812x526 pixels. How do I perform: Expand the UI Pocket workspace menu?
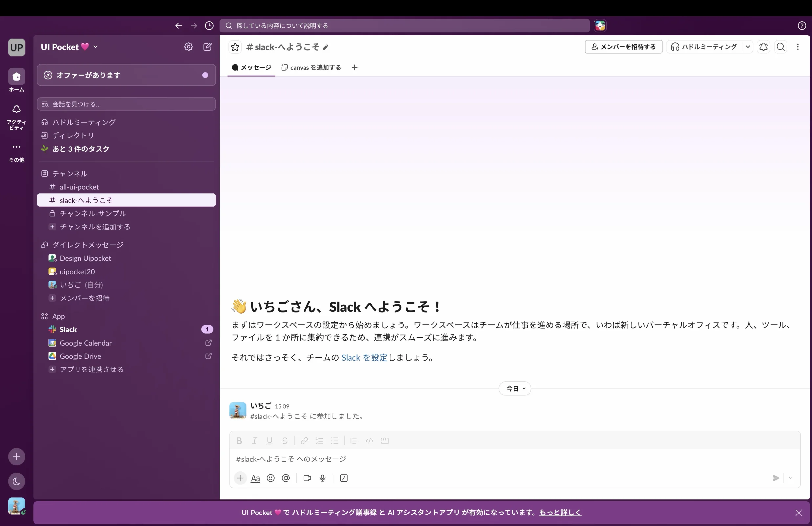point(70,47)
